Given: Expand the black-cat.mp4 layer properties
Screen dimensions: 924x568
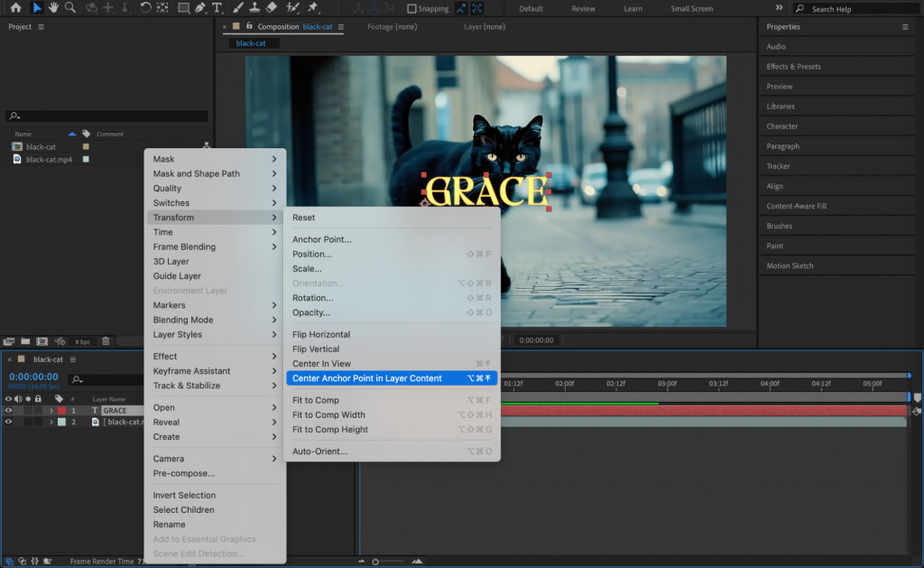Looking at the screenshot, I should click(51, 421).
